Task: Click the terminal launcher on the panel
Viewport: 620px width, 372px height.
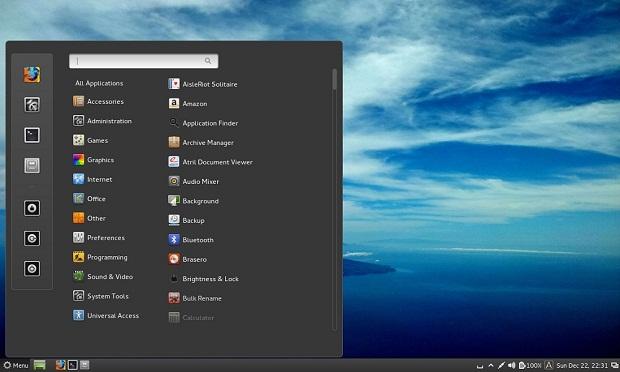Action: pyautogui.click(x=73, y=365)
